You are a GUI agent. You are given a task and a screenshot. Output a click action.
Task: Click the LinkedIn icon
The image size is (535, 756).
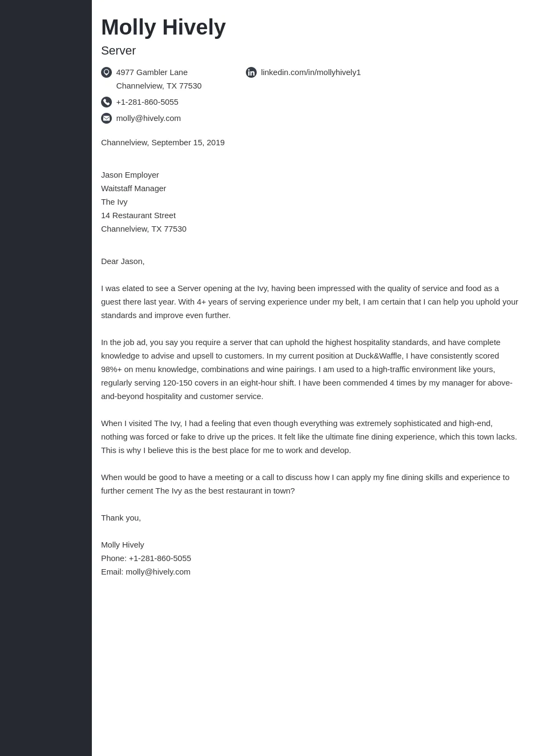(x=251, y=72)
